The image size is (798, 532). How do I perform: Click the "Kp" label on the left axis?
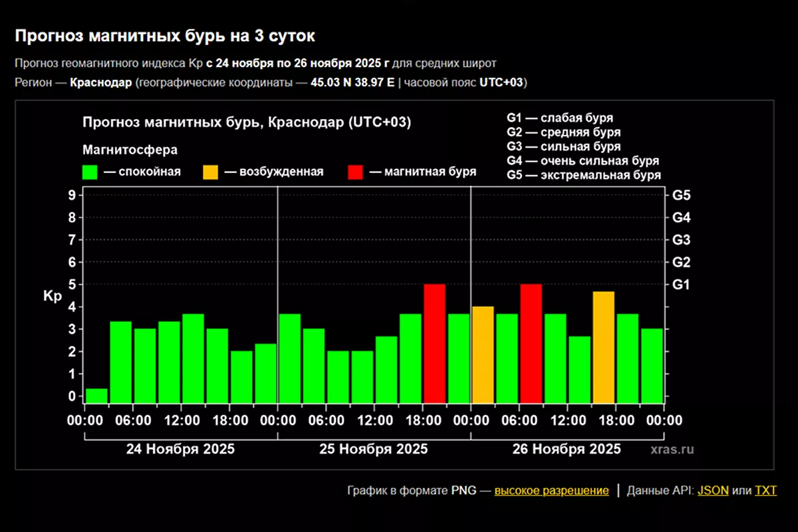click(53, 297)
